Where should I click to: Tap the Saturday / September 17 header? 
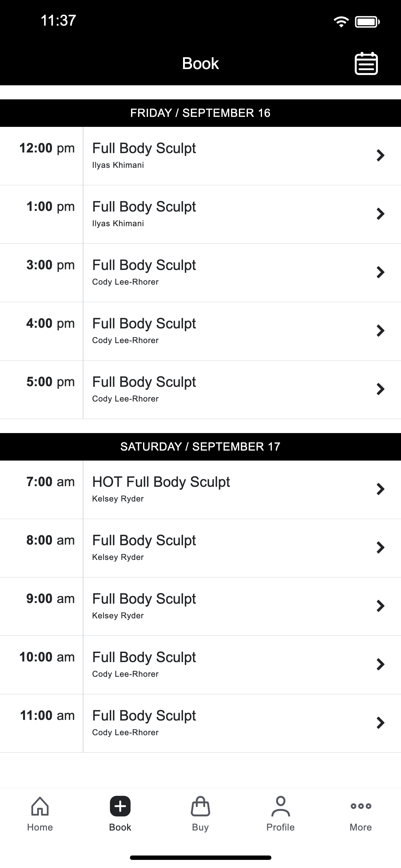[200, 446]
